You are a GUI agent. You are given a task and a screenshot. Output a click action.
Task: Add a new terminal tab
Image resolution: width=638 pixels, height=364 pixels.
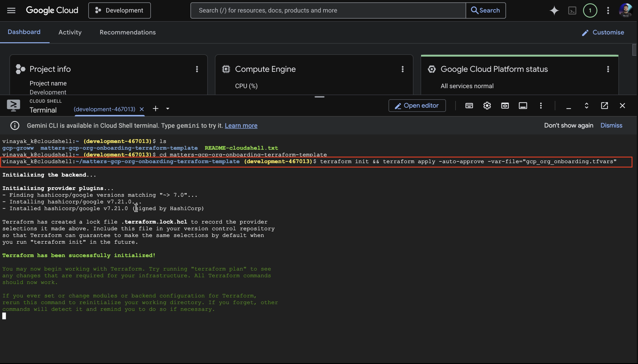coord(155,109)
